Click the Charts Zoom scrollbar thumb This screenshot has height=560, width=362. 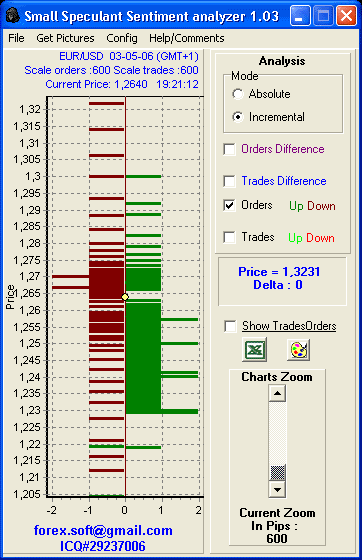277,472
